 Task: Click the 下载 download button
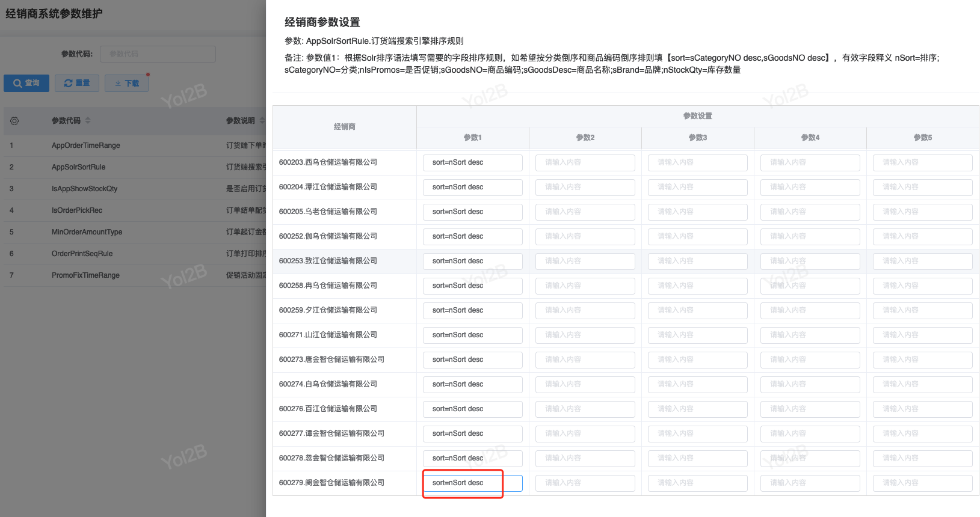(x=127, y=84)
